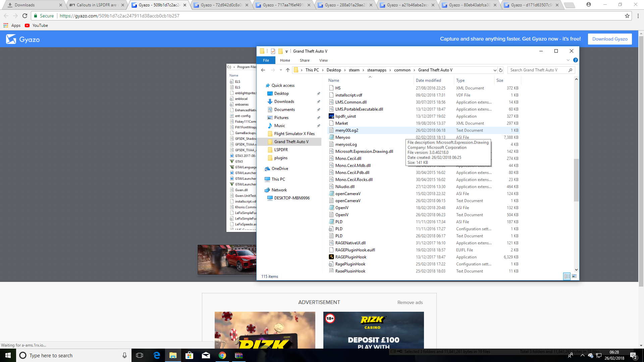Viewport: 644px width, 362px height.
Task: Switch to Callouts in LSPDFR browser tab
Action: (x=96, y=5)
